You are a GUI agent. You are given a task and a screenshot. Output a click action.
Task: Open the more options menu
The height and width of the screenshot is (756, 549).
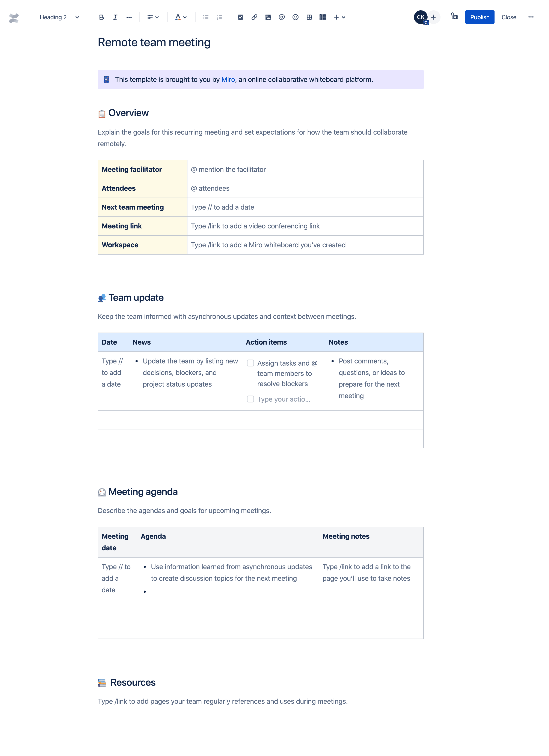pos(531,17)
